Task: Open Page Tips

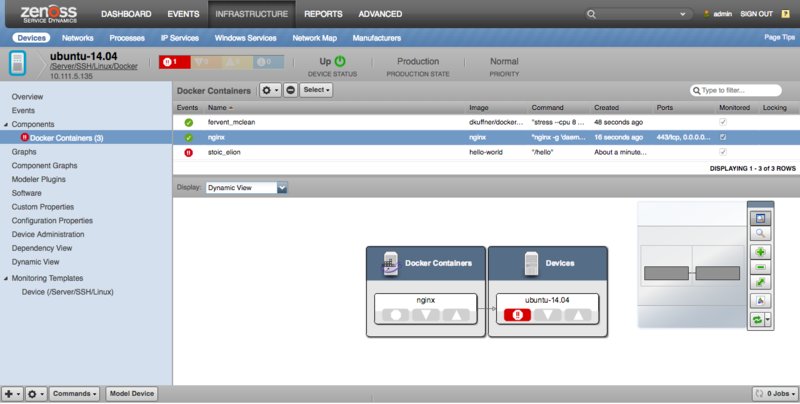Action: [x=779, y=37]
